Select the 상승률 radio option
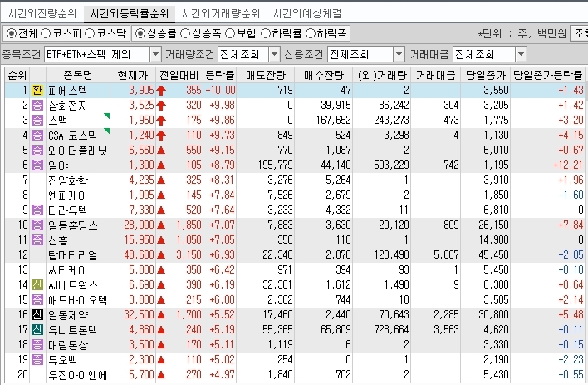588x385 pixels. click(140, 33)
